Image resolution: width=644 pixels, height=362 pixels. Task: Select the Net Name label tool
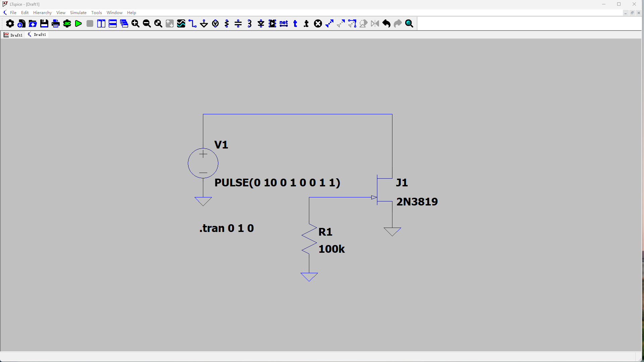284,23
